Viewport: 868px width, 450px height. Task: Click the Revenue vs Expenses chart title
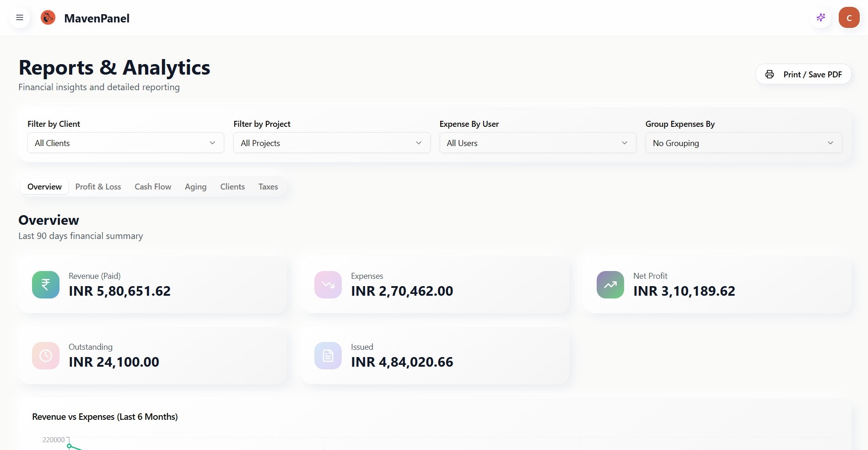point(105,417)
